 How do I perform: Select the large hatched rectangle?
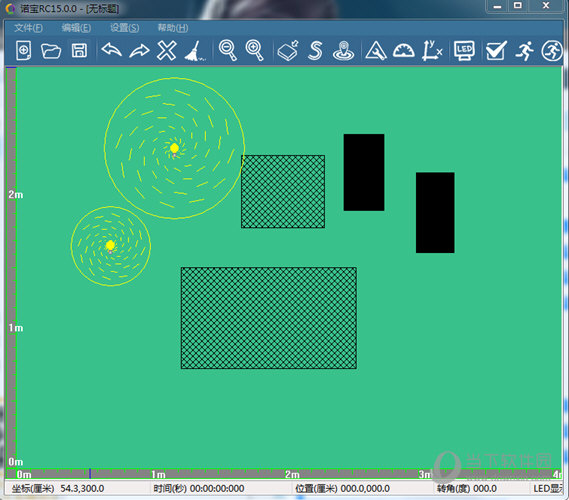[x=269, y=318]
